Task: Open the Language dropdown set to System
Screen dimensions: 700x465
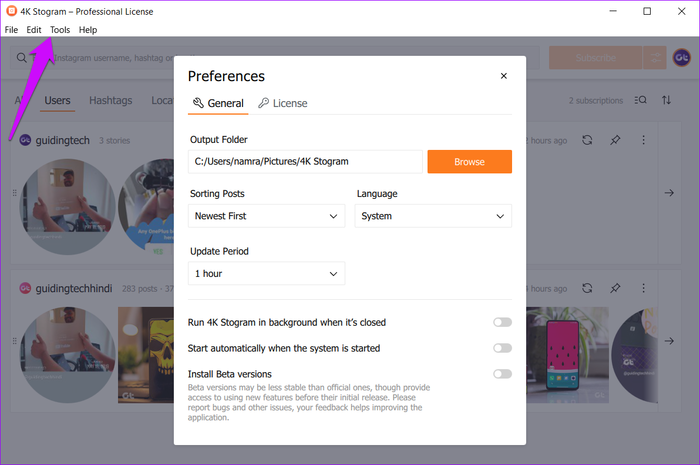Action: pyautogui.click(x=433, y=216)
